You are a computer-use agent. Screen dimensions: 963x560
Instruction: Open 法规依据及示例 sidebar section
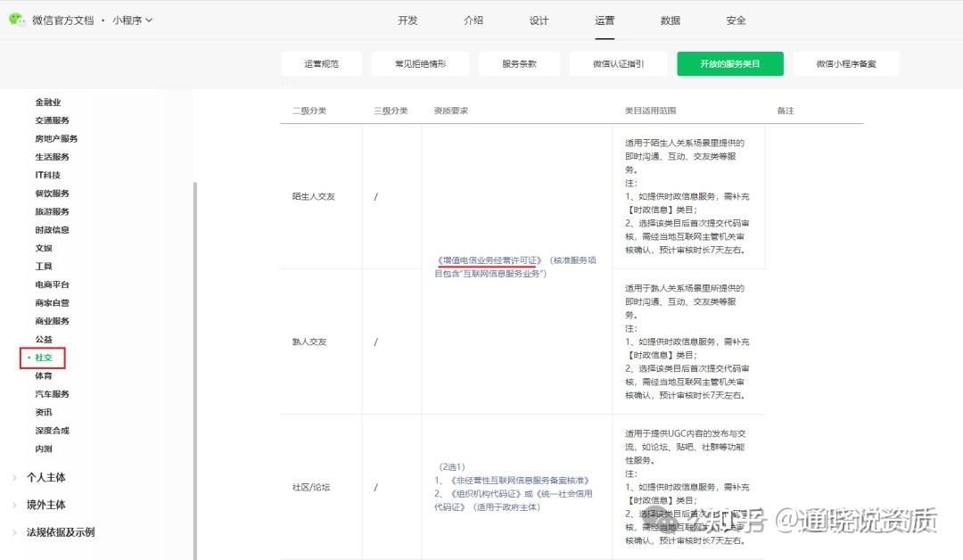pyautogui.click(x=61, y=532)
